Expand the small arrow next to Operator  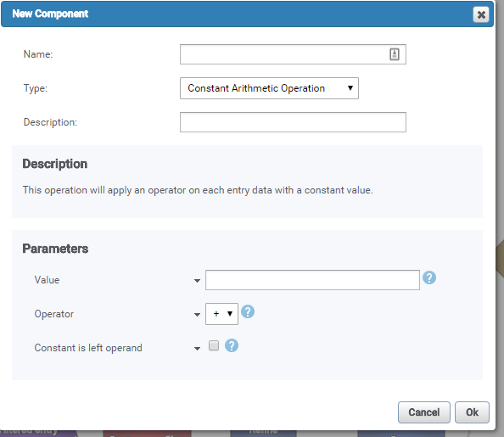click(197, 315)
